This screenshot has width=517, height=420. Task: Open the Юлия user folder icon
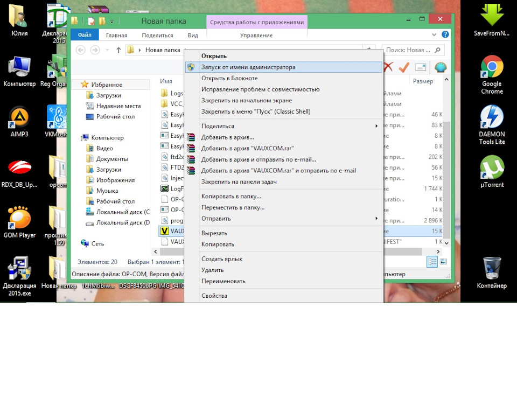click(19, 19)
